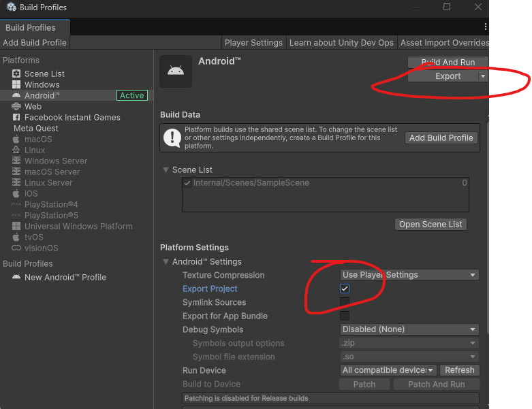Select the Windows platform row
532x409 pixels.
coord(77,84)
